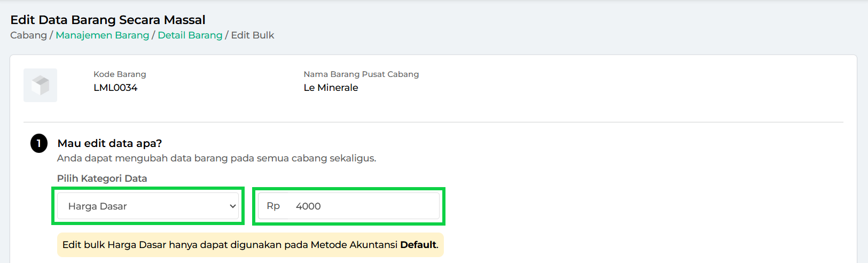Focus the price input showing 4000

363,206
